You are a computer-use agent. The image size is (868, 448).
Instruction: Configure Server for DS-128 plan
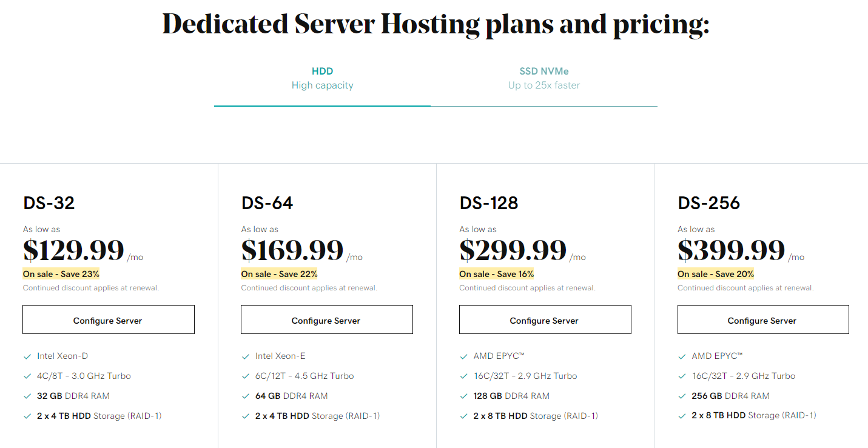(x=545, y=319)
